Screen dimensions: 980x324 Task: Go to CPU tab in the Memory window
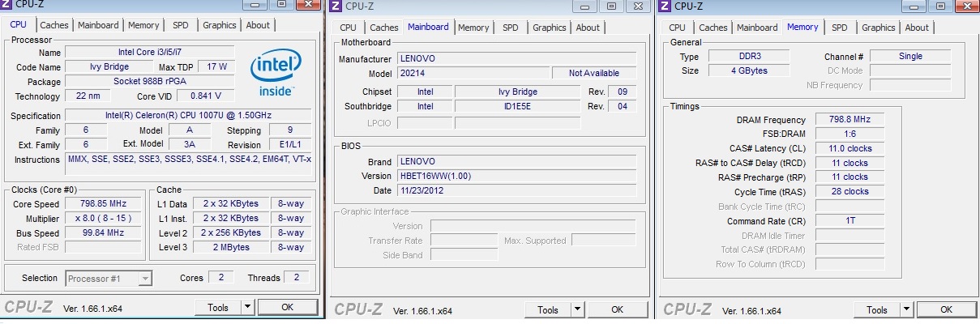click(x=677, y=28)
